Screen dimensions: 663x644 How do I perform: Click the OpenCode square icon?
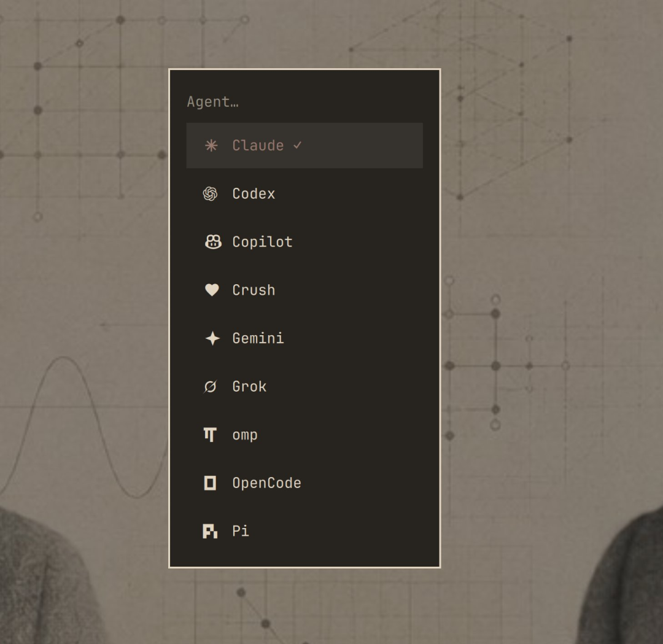click(x=210, y=483)
